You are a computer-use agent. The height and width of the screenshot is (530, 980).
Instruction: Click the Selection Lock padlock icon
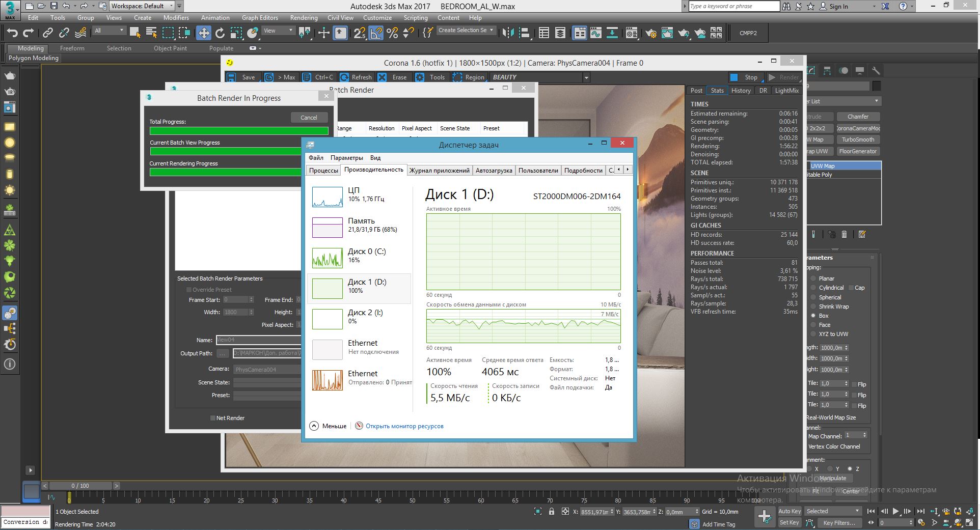(551, 512)
